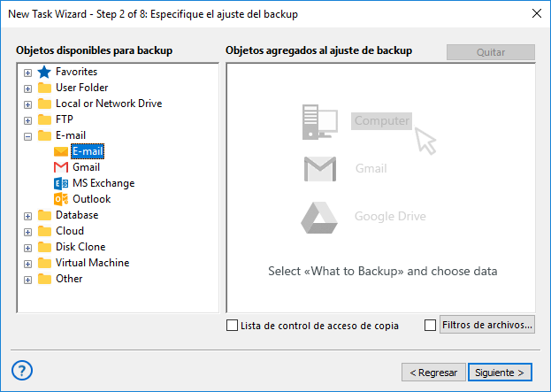Click the yellow E-mail envelope icon

pyautogui.click(x=61, y=151)
